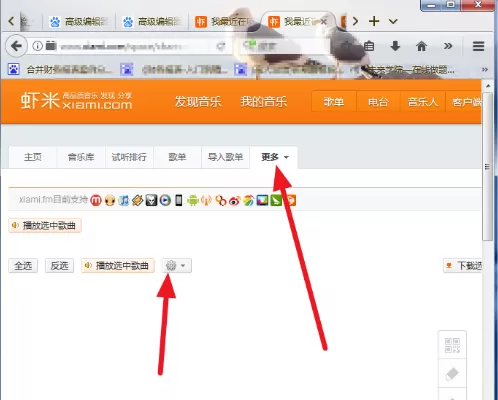Open the gear settings dropdown
This screenshot has width=498, height=400.
tap(177, 266)
